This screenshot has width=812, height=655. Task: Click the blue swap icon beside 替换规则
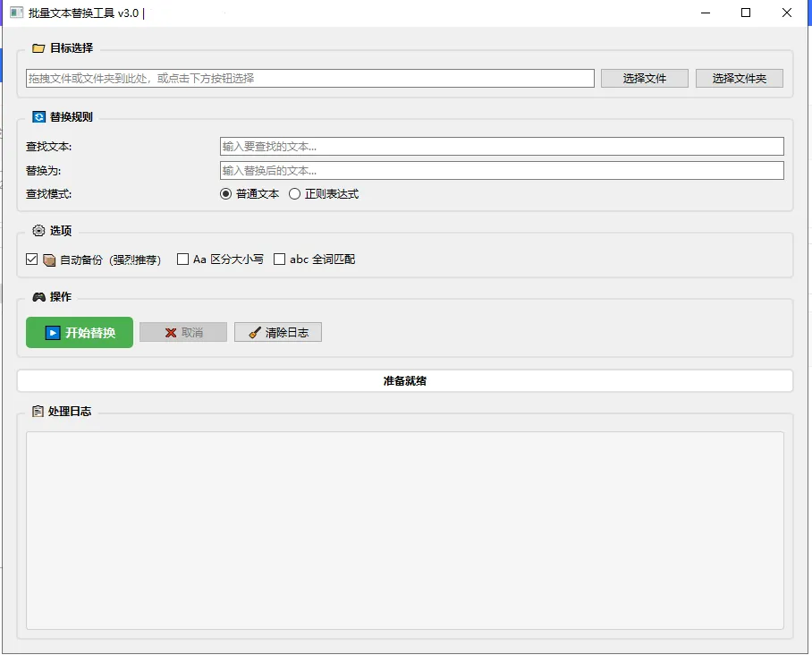pyautogui.click(x=36, y=116)
